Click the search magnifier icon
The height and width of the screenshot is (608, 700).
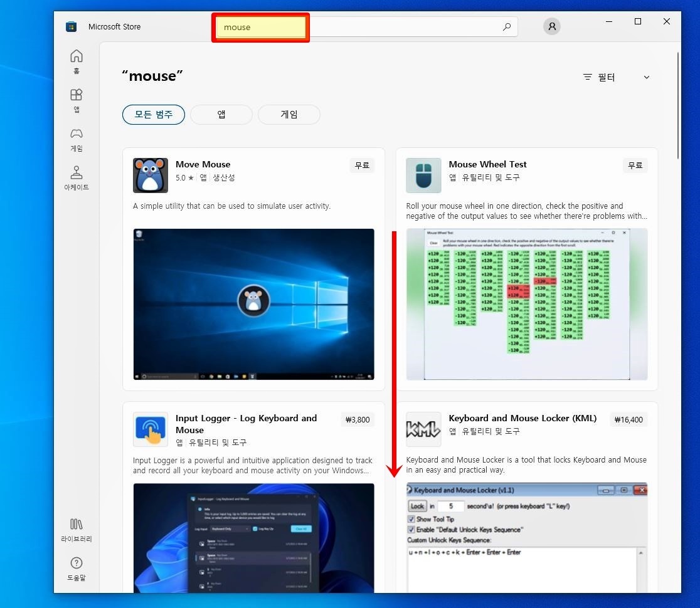(507, 27)
